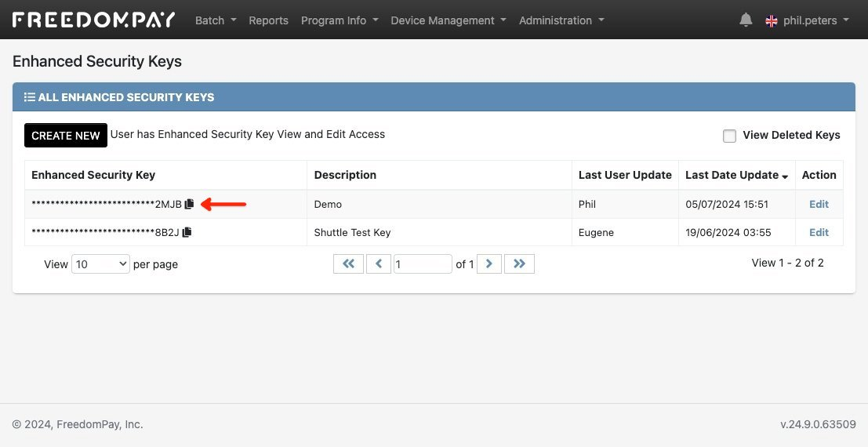Open the rows per page selector

pyautogui.click(x=100, y=263)
